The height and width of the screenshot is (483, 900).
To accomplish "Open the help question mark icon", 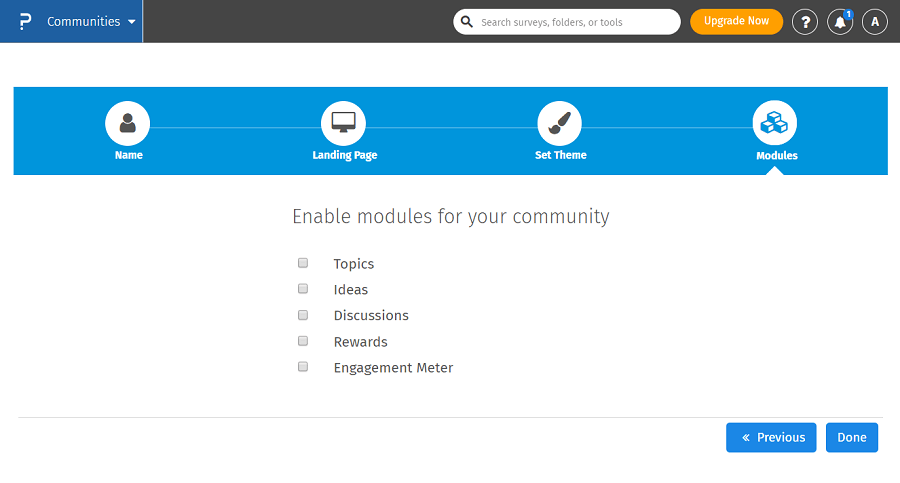I will [805, 22].
